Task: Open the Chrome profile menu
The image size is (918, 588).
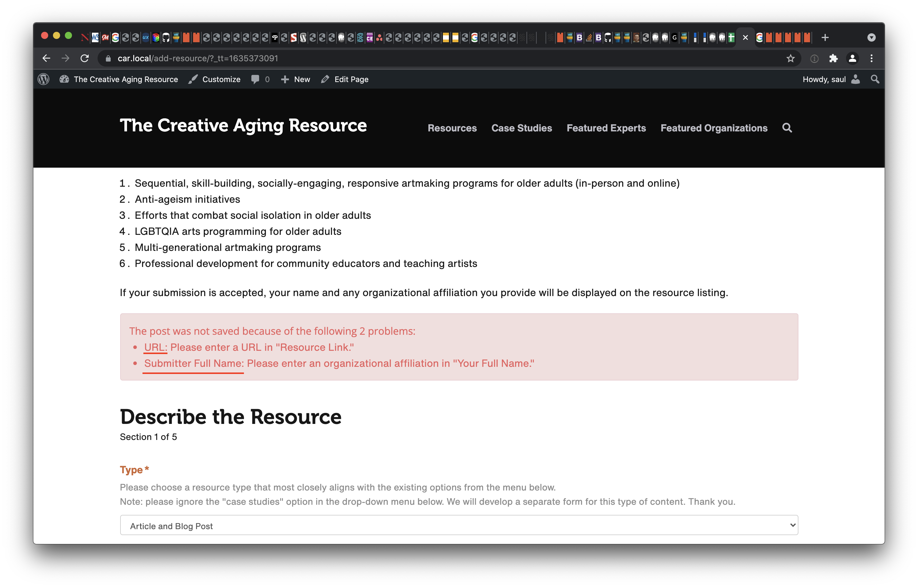Action: pyautogui.click(x=852, y=59)
